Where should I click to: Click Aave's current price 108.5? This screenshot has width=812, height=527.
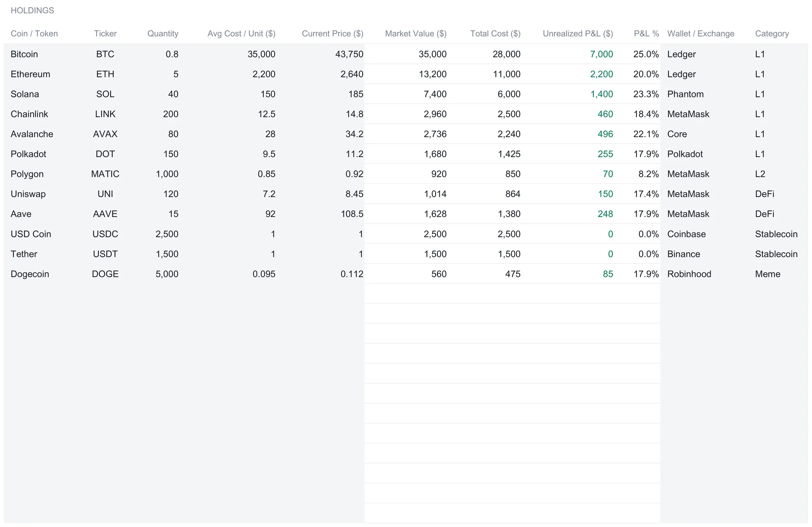(x=352, y=214)
